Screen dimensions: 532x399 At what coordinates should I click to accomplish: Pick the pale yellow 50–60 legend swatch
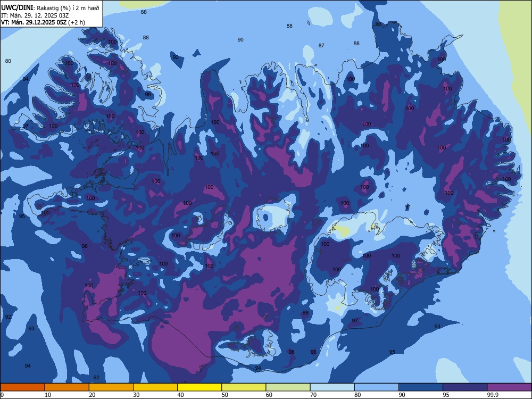point(244,387)
